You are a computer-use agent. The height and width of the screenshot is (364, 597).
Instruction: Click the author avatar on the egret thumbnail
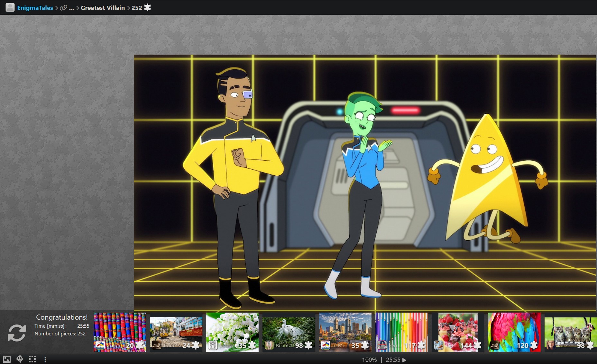[269, 345]
